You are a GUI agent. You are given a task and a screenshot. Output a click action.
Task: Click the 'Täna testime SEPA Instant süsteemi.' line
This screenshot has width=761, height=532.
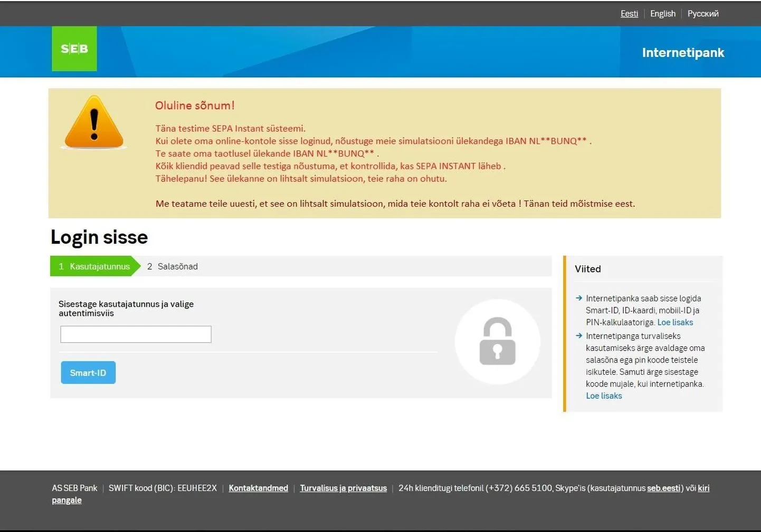(x=231, y=129)
